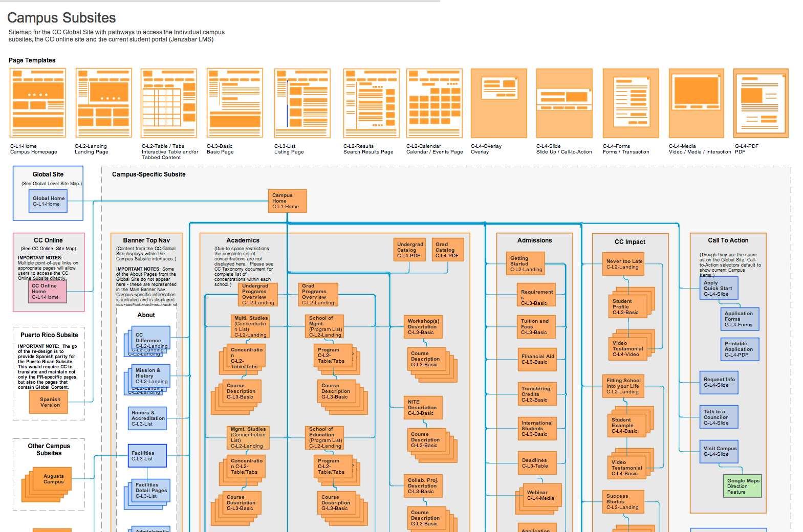Select the Printable Application PDF node
The image size is (803, 532).
(x=740, y=349)
